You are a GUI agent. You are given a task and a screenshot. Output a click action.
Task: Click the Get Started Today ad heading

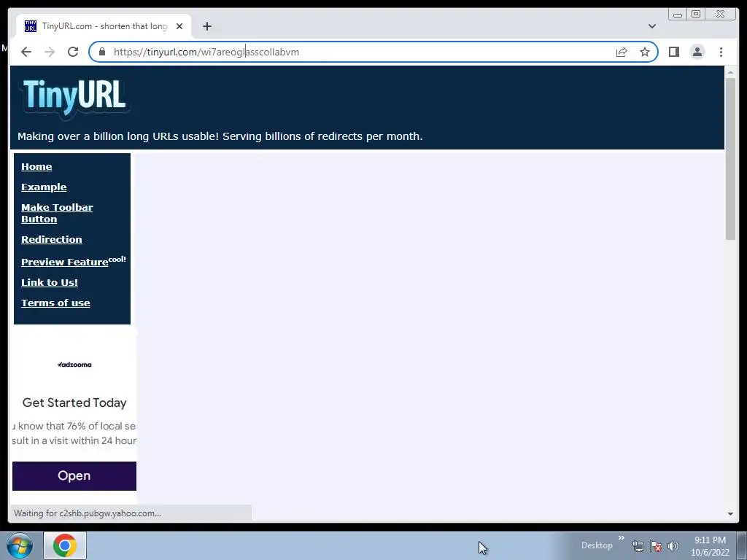pos(75,402)
